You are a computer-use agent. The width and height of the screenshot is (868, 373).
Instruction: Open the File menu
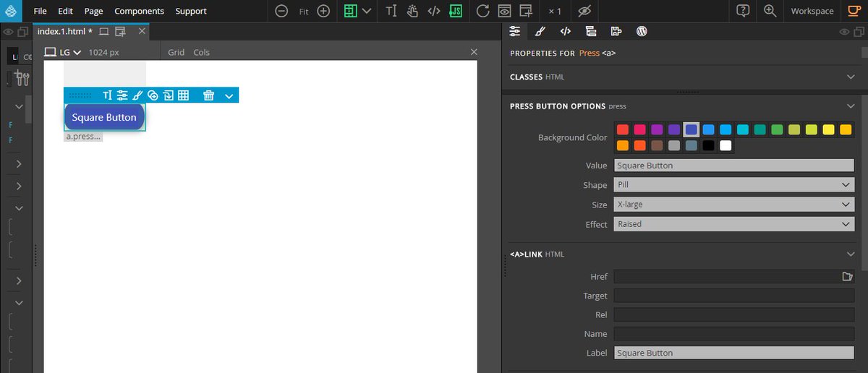(40, 11)
